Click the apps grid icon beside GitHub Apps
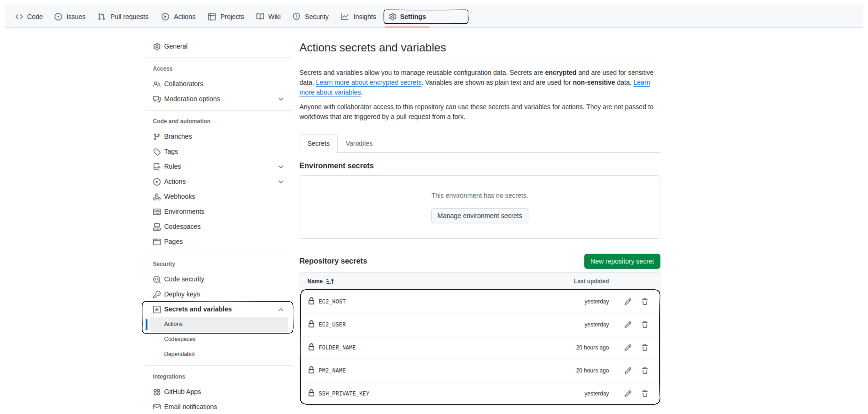 pos(157,392)
